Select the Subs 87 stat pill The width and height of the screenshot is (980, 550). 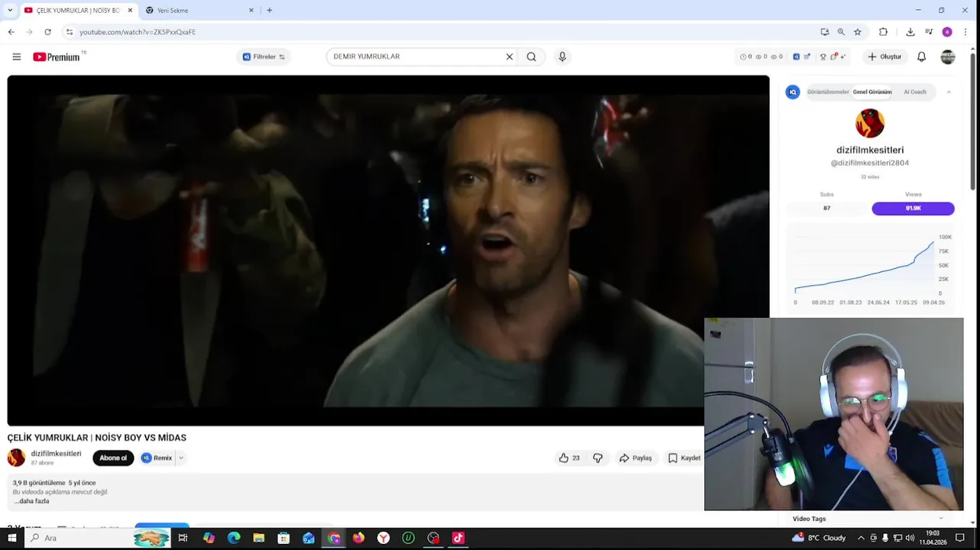point(826,208)
